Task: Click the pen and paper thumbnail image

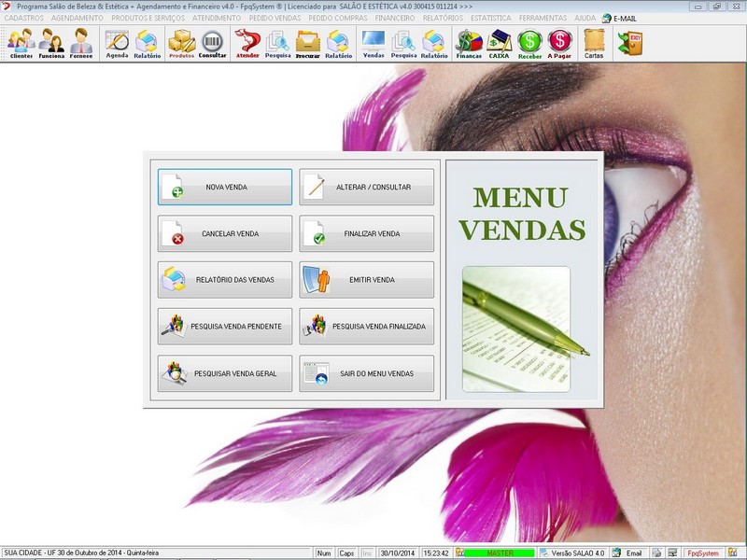Action: click(516, 329)
